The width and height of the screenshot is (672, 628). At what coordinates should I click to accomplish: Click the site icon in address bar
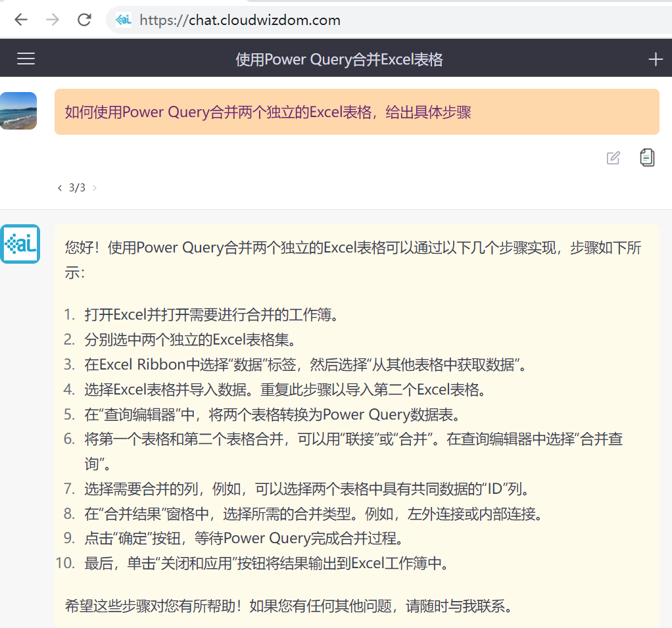pos(124,20)
